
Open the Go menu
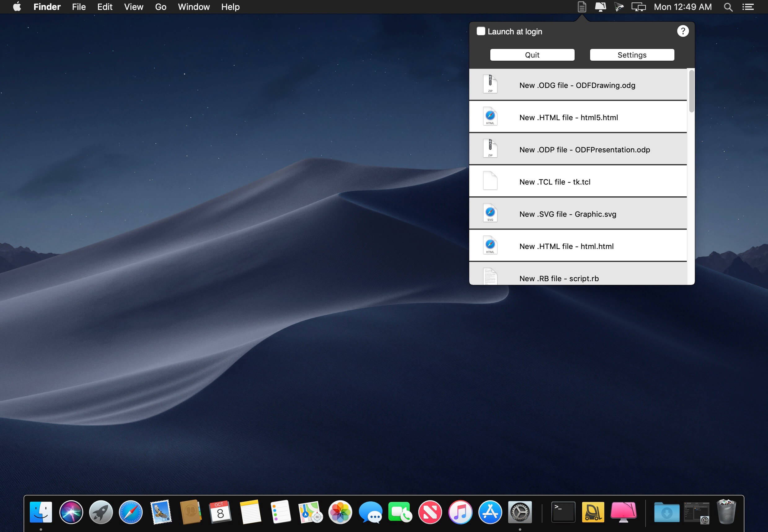coord(161,7)
